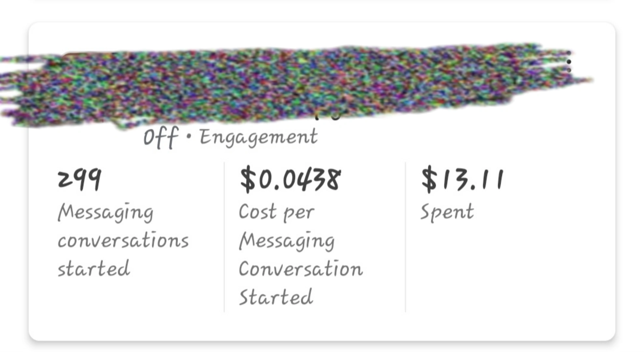Click the $0.0438 cost value
Image resolution: width=644 pixels, height=352 pixels.
(290, 179)
